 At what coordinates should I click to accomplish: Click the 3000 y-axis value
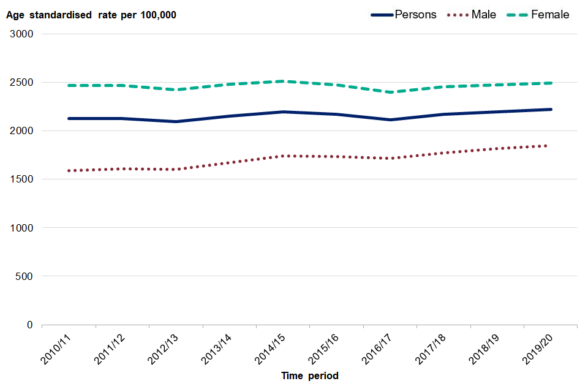[x=21, y=34]
